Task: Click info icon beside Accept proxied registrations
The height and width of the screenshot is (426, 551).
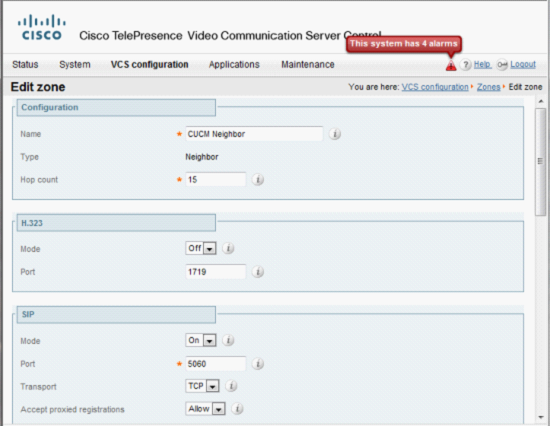Action: [238, 409]
